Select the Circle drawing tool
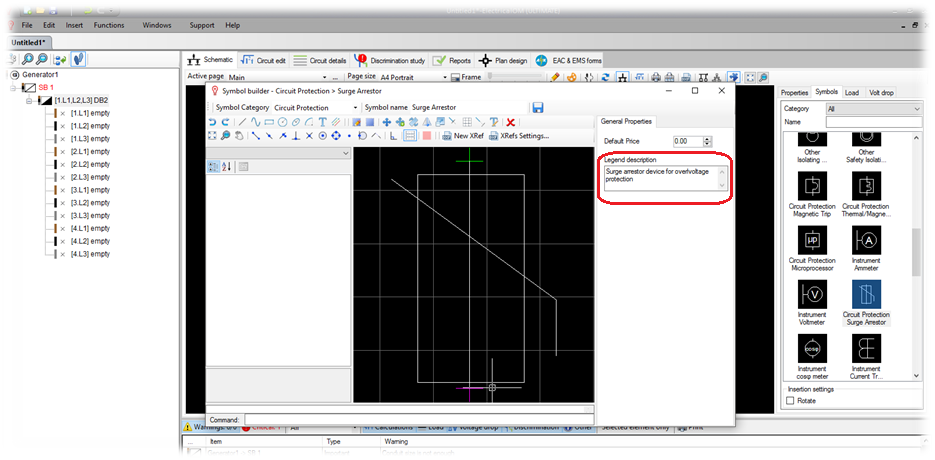The width and height of the screenshot is (935, 460). tap(282, 122)
